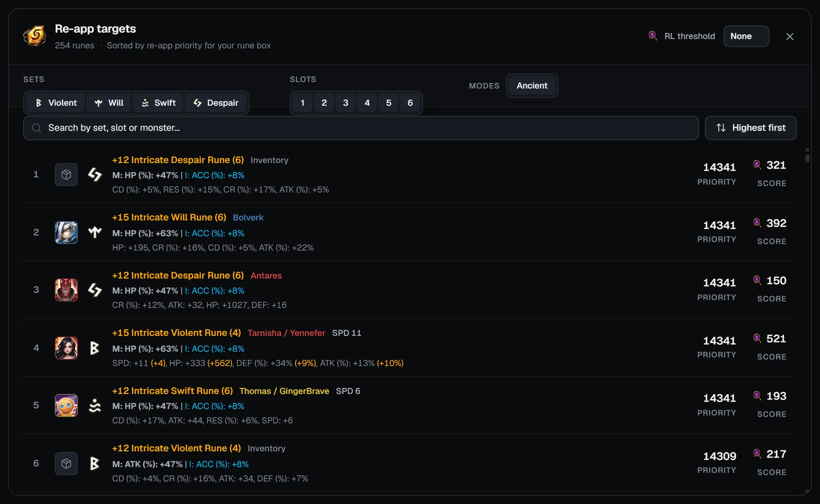Close the Re-app targets dialog
The height and width of the screenshot is (504, 820).
coord(790,36)
